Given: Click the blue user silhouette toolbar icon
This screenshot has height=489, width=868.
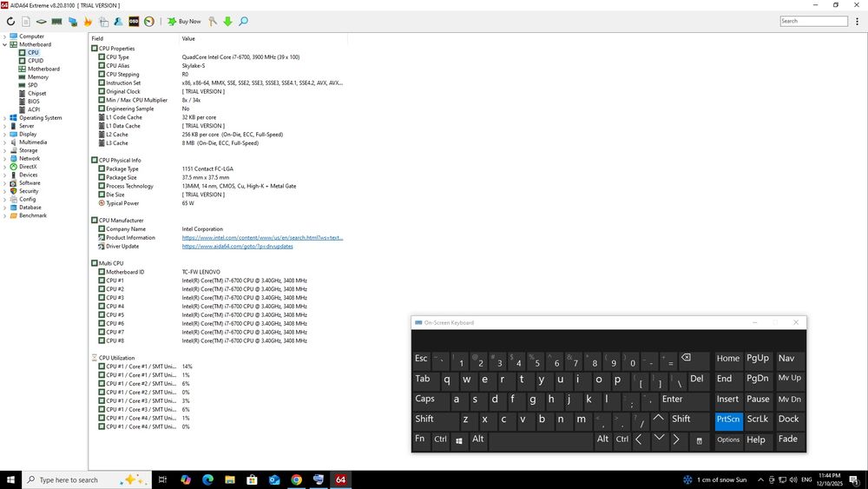Looking at the screenshot, I should (x=118, y=22).
